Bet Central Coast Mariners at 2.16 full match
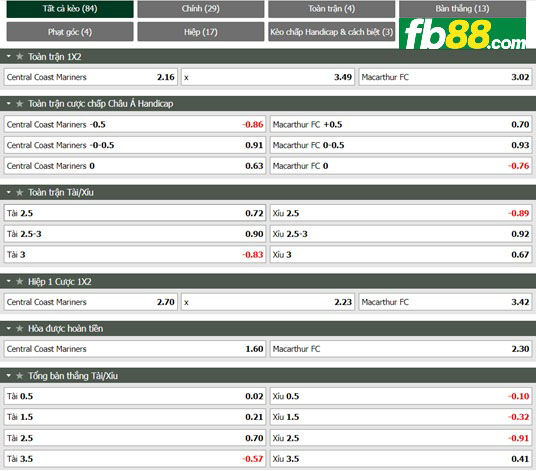The height and width of the screenshot is (471, 536). tap(91, 77)
